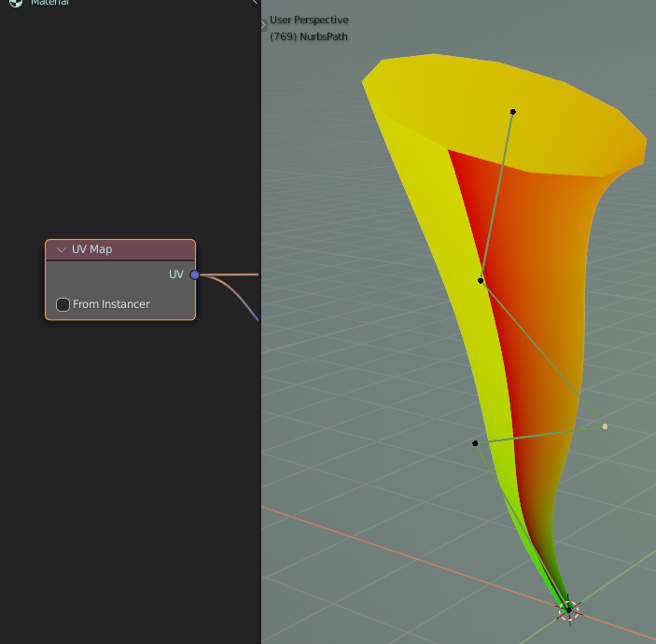Click the "User Perspective" viewport label
The height and width of the screenshot is (644, 656).
point(309,21)
